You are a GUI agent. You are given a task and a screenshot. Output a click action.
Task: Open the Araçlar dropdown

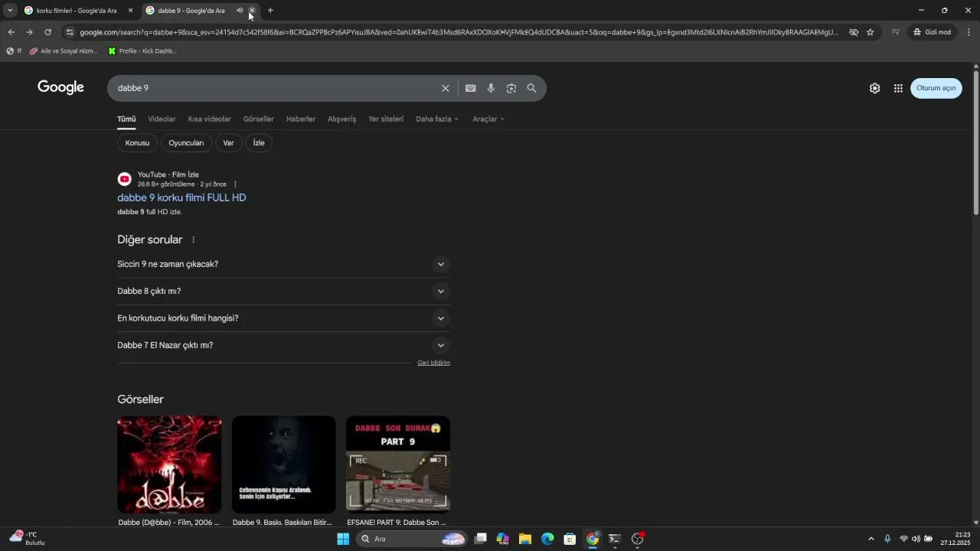pos(488,119)
